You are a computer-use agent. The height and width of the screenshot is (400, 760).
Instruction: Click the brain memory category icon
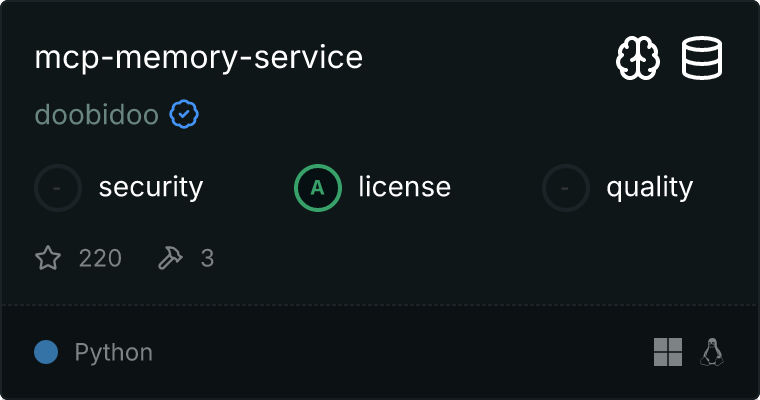[x=637, y=60]
